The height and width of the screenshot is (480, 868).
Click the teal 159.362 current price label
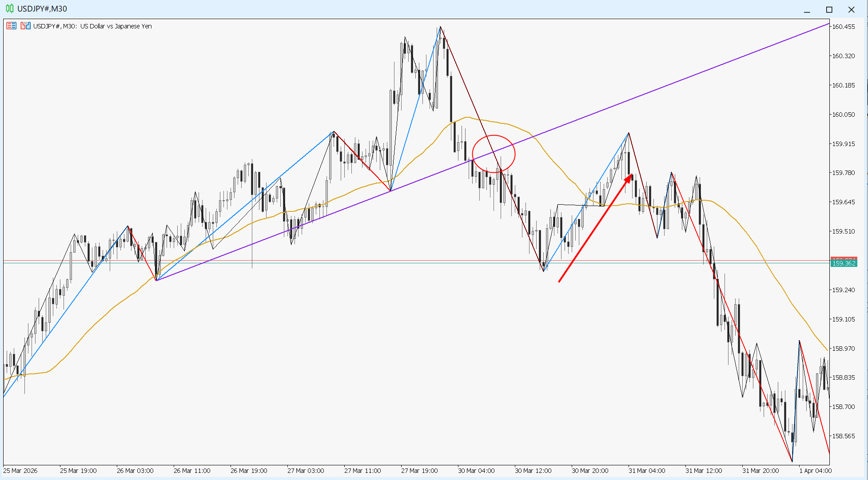pos(844,263)
